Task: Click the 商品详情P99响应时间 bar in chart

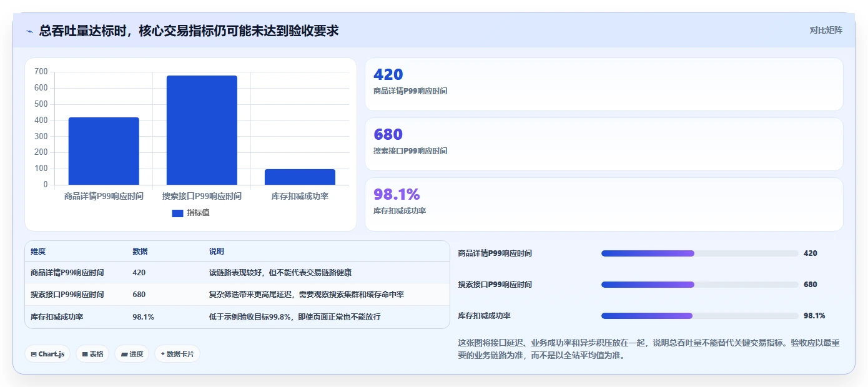Action: click(104, 151)
